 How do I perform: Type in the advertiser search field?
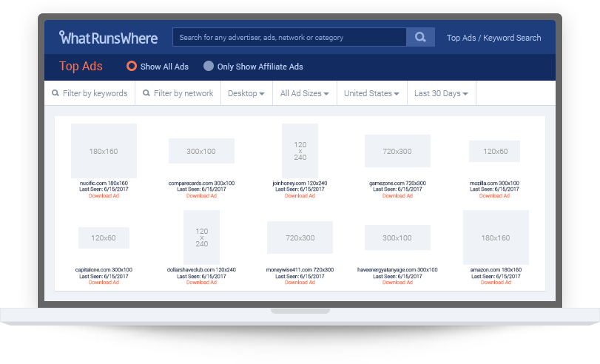pos(289,37)
